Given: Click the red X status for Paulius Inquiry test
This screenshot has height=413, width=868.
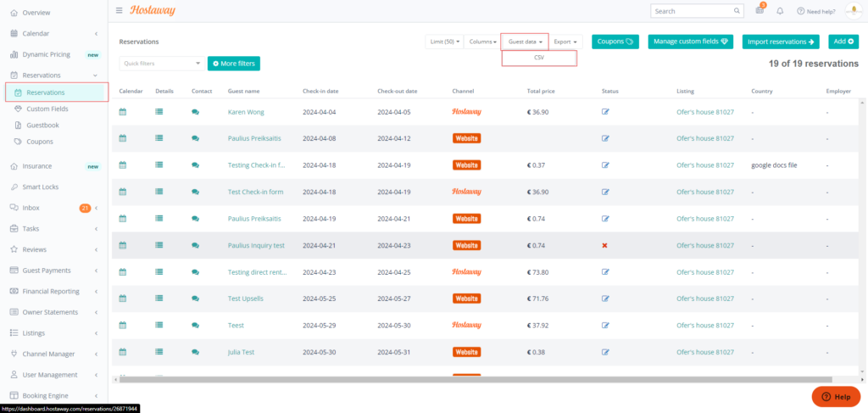Looking at the screenshot, I should coord(605,245).
